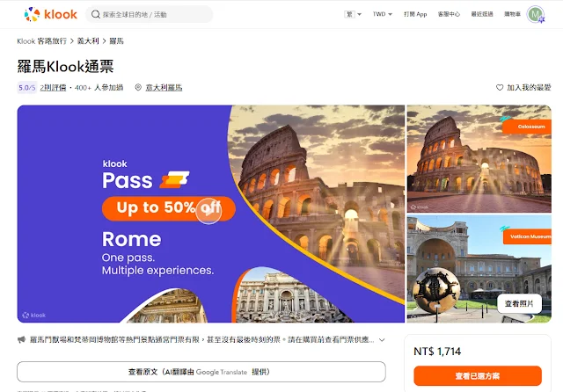Click the location pin icon
This screenshot has height=392, width=563.
tap(138, 87)
